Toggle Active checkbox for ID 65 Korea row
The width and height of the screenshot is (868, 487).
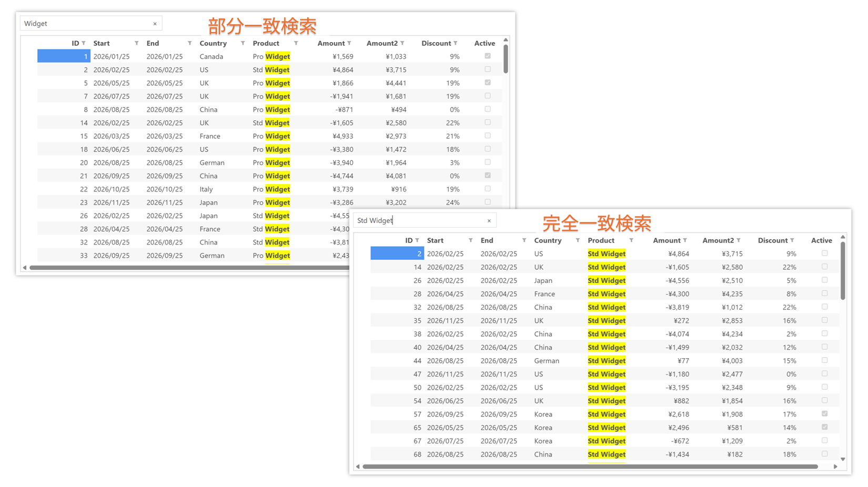coord(824,427)
